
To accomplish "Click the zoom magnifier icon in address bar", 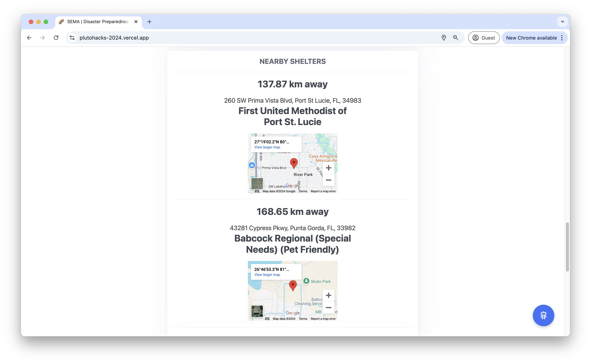I will pos(455,38).
